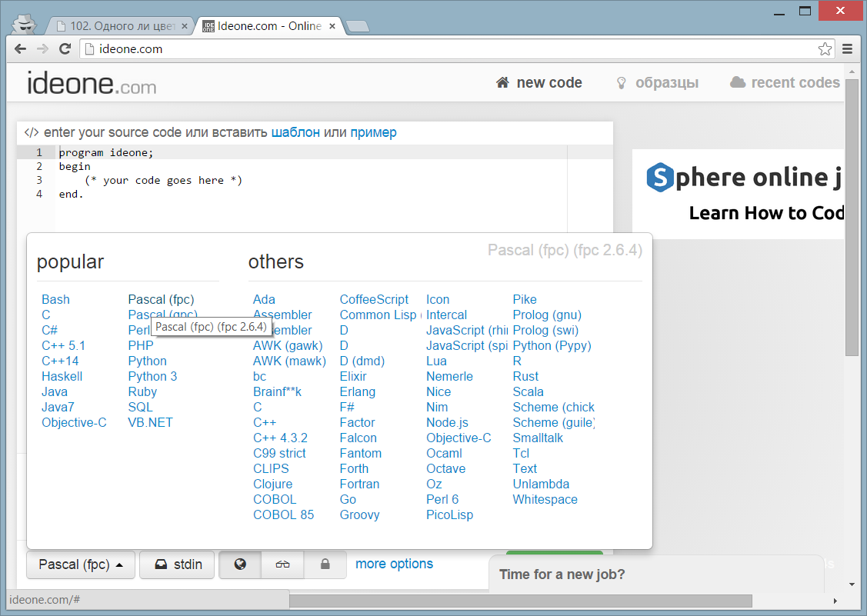Click the browser forward arrow

[42, 48]
